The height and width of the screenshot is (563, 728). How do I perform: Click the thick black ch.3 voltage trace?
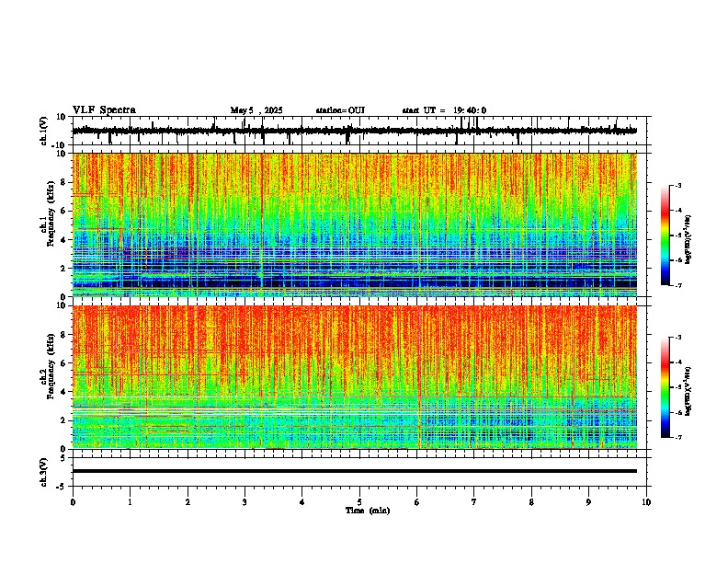(355, 471)
